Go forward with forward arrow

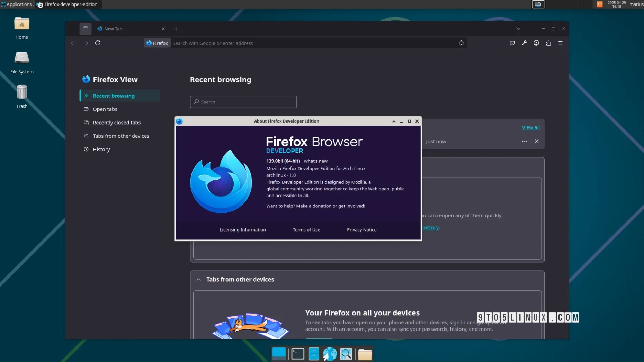coord(86,43)
